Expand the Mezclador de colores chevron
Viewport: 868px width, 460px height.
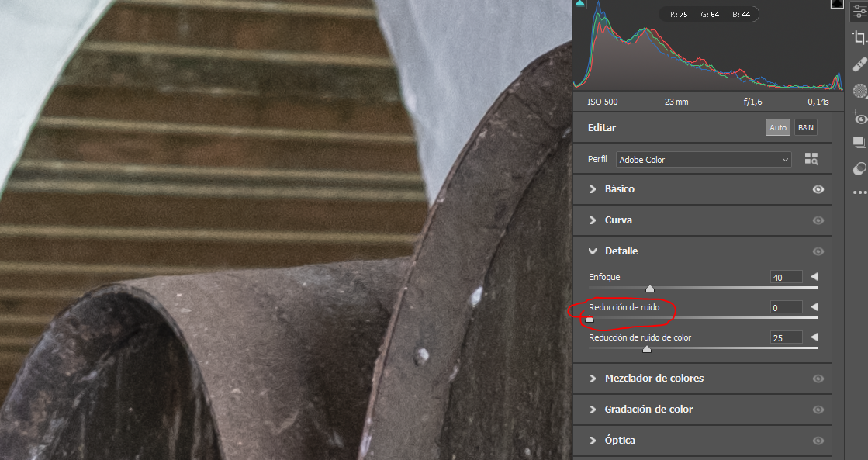click(x=593, y=379)
